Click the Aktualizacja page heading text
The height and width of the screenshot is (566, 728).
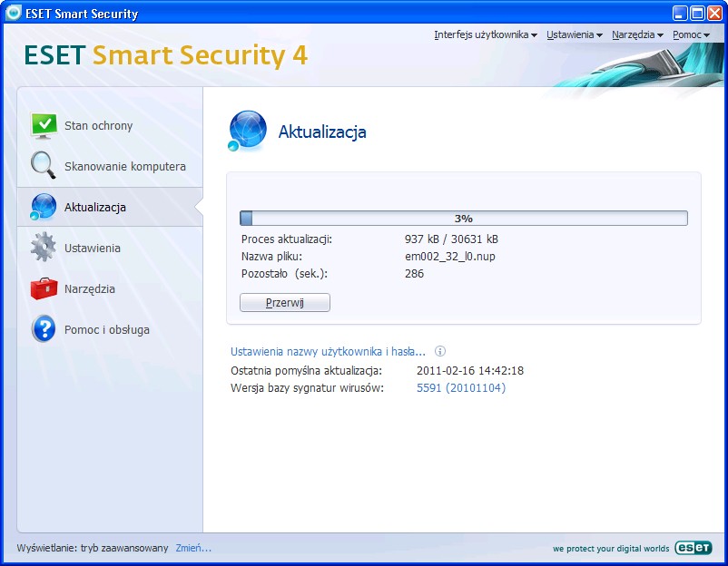[322, 132]
